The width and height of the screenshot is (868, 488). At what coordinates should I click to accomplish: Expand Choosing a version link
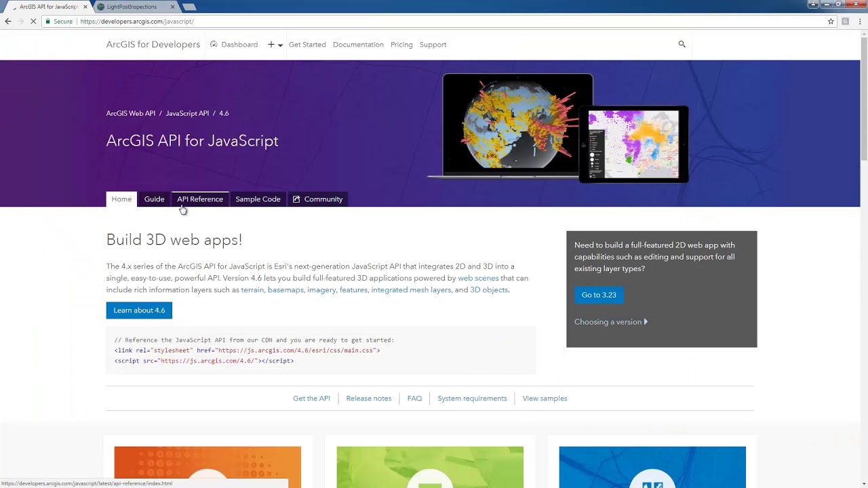(x=610, y=322)
